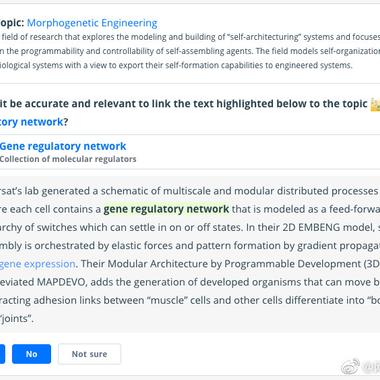
Task: Choose the Not sure button
Action: [89, 354]
